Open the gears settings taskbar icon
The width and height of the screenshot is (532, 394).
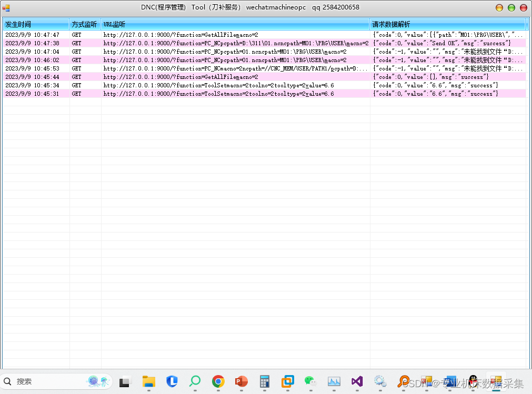pyautogui.click(x=380, y=381)
